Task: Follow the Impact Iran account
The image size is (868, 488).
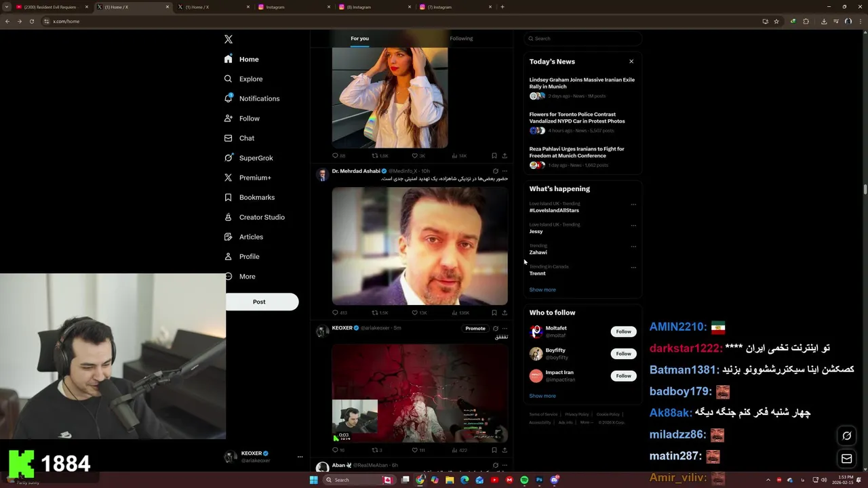Action: click(623, 375)
